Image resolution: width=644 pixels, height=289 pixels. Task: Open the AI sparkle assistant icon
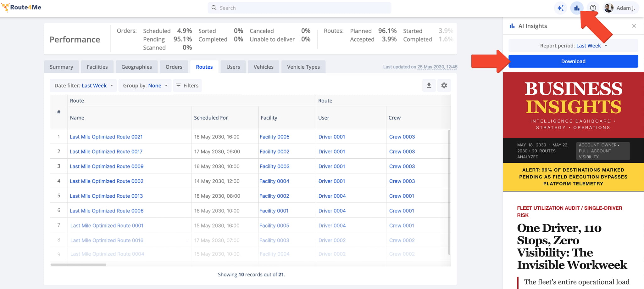coord(560,8)
